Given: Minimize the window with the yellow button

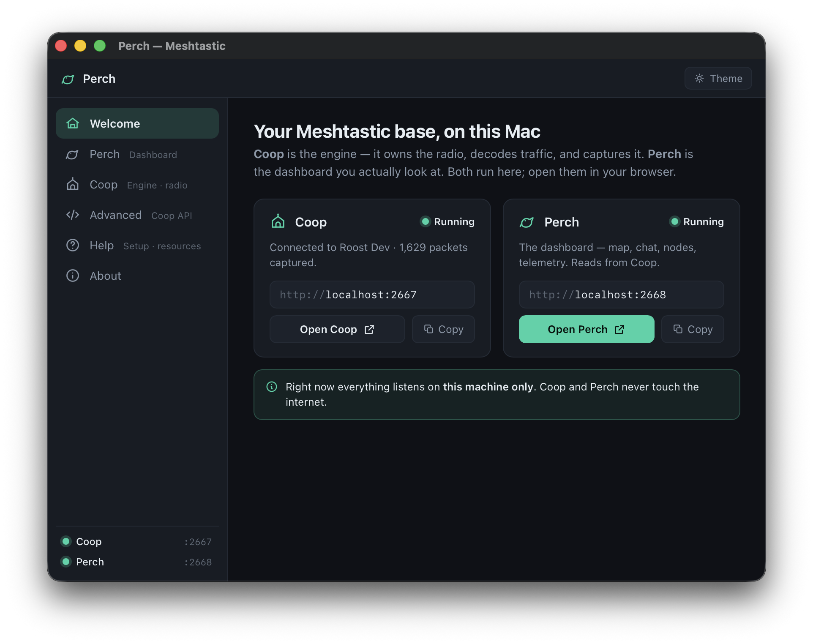Looking at the screenshot, I should pos(80,46).
